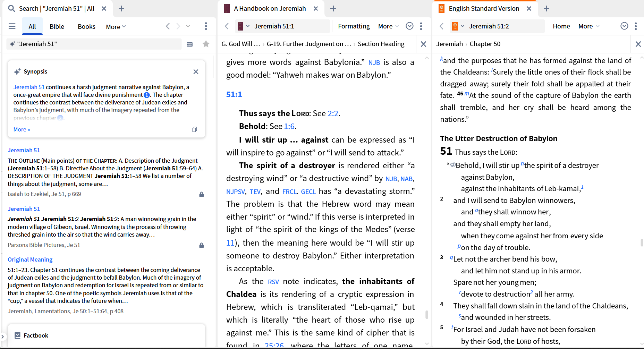Select the Books search filter tab
Image resolution: width=644 pixels, height=349 pixels.
coord(86,27)
